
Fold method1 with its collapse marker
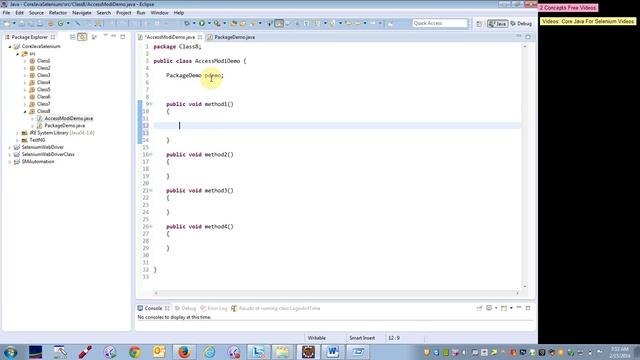pyautogui.click(x=150, y=104)
